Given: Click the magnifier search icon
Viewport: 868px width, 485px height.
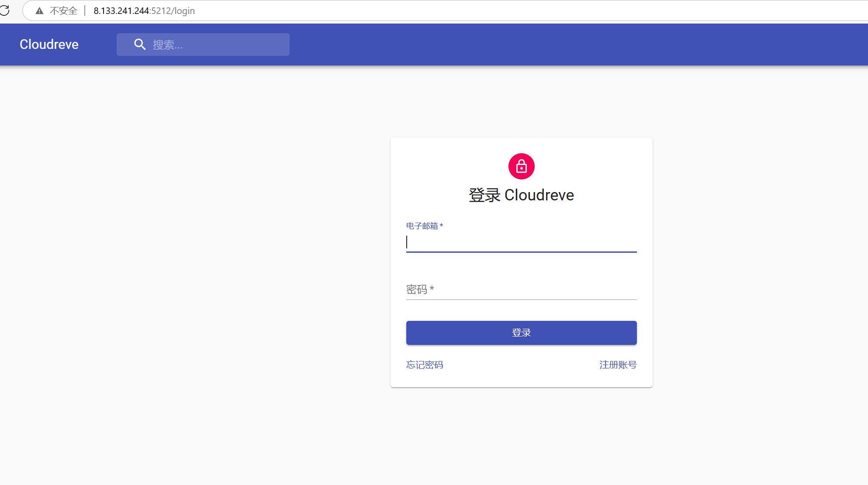Looking at the screenshot, I should point(140,45).
